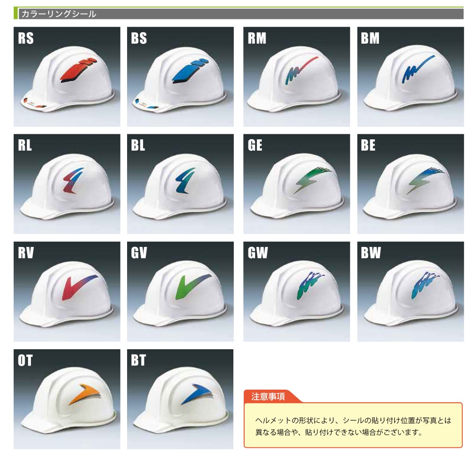Click the カラーリングシール header bar
476x456 pixels.
coord(238,14)
